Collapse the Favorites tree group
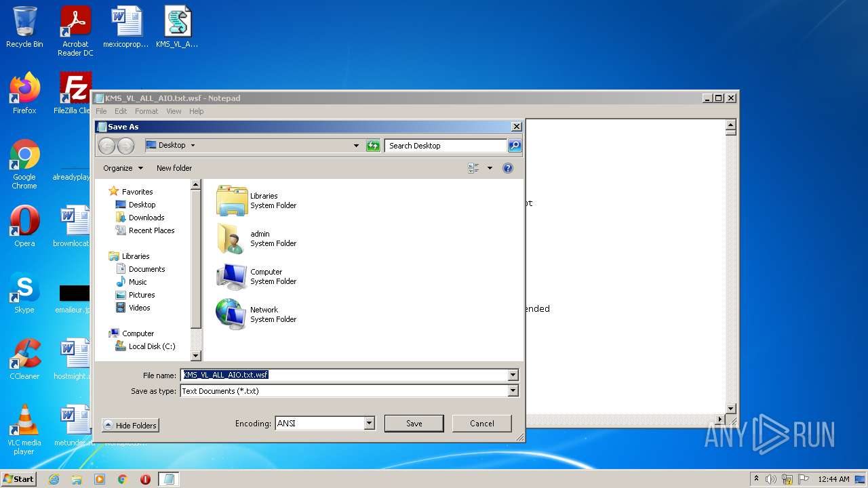The width and height of the screenshot is (868, 488). [x=130, y=192]
